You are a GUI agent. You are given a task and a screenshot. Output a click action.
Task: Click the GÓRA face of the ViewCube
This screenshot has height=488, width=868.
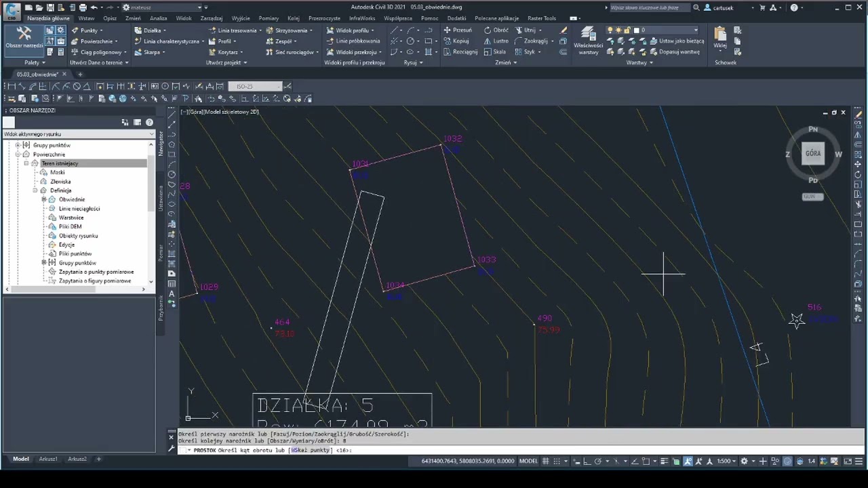813,154
